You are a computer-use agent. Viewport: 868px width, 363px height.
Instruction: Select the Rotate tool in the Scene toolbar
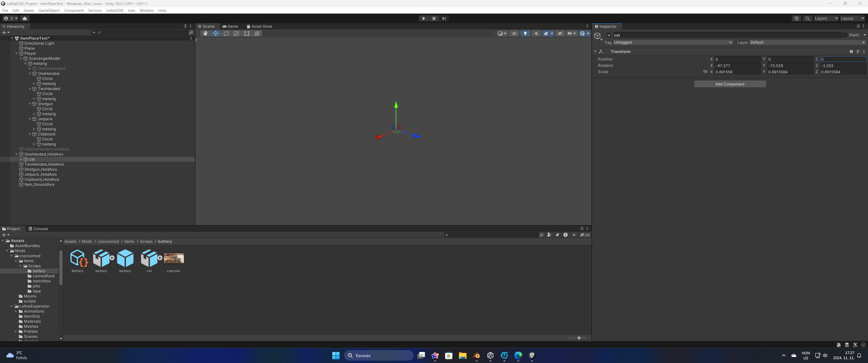click(226, 33)
